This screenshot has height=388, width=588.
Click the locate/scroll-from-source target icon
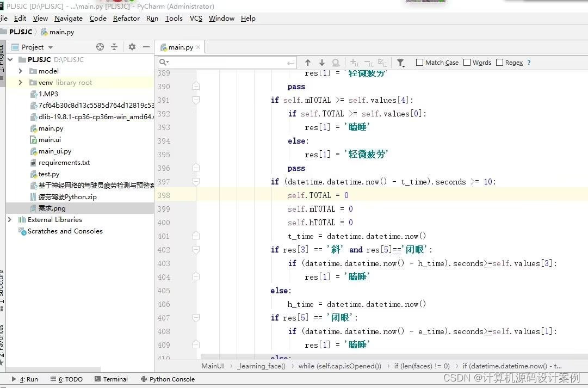(x=100, y=47)
